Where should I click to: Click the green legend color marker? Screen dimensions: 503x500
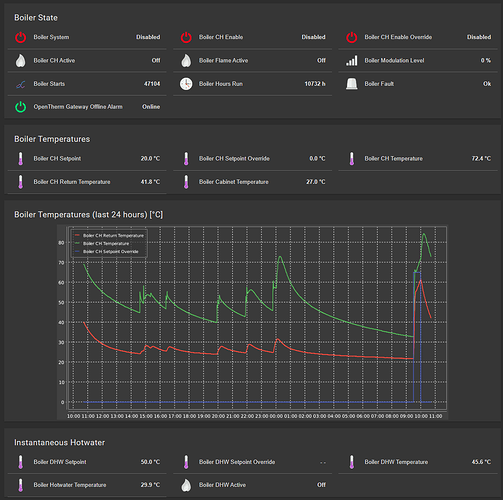pyautogui.click(x=77, y=243)
